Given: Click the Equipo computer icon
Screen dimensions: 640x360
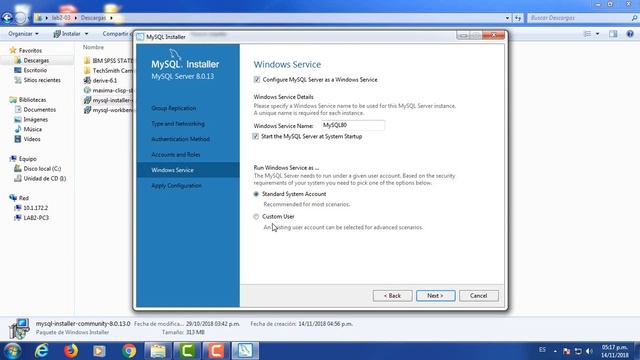Looking at the screenshot, I should point(13,159).
